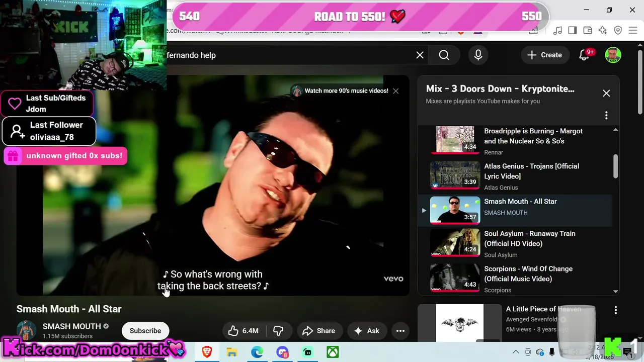Toggle the Brave sidebar panel
This screenshot has width=644, height=362.
click(573, 31)
